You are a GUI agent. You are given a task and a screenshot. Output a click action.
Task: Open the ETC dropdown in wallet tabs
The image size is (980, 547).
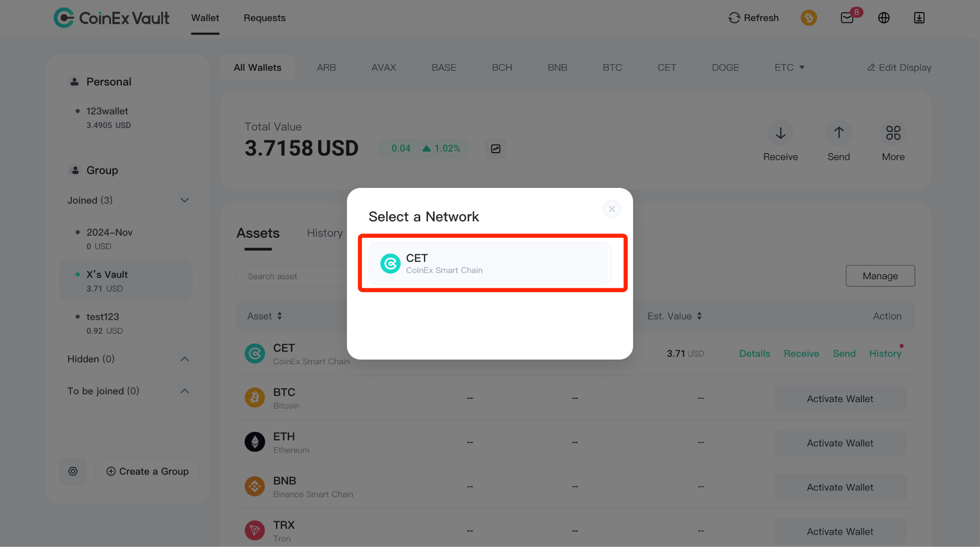[790, 67]
